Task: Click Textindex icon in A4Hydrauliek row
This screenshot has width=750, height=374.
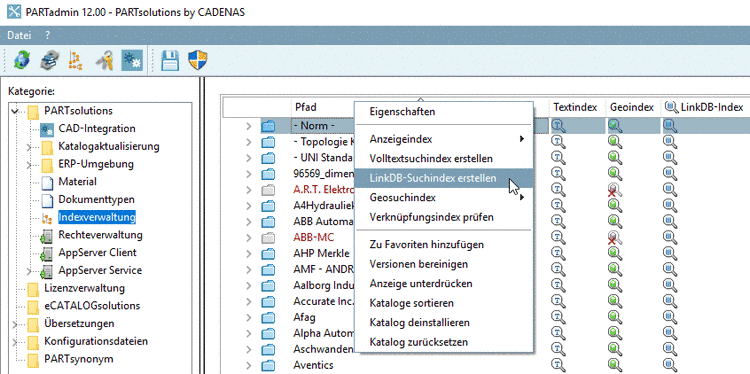Action: click(558, 206)
